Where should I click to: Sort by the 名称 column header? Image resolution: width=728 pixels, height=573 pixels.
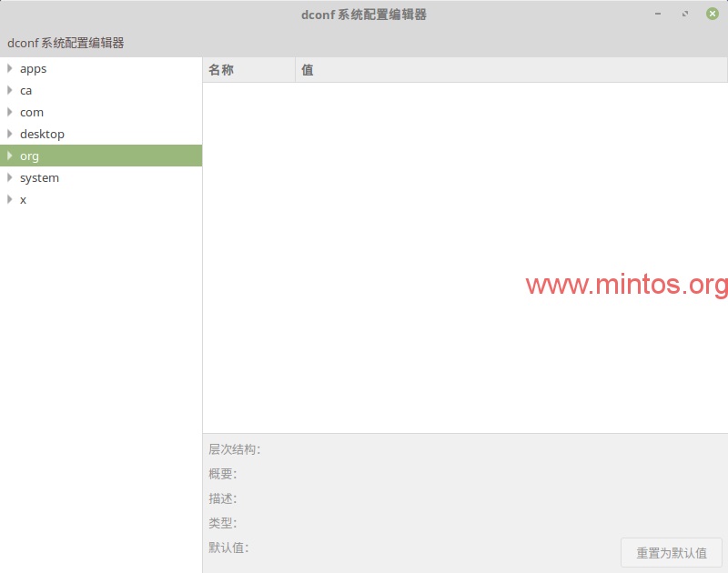coord(248,70)
